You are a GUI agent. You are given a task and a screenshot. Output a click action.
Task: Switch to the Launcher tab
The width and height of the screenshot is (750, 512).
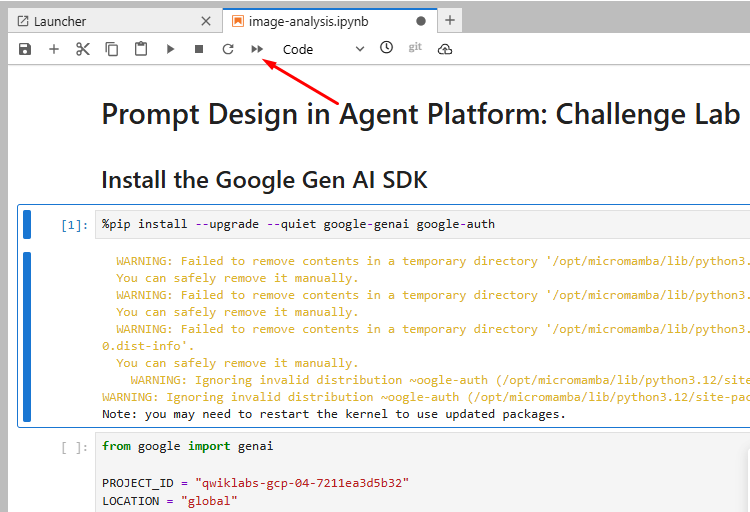(x=115, y=21)
